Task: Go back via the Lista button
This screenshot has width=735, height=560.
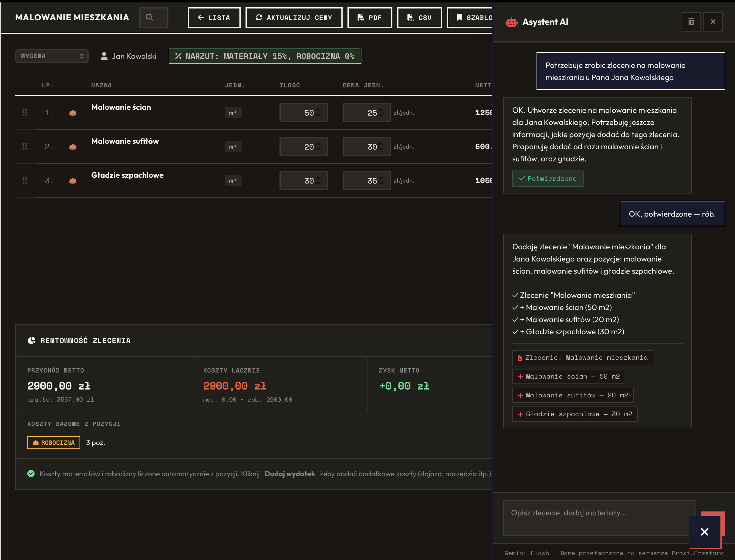Action: click(x=214, y=18)
